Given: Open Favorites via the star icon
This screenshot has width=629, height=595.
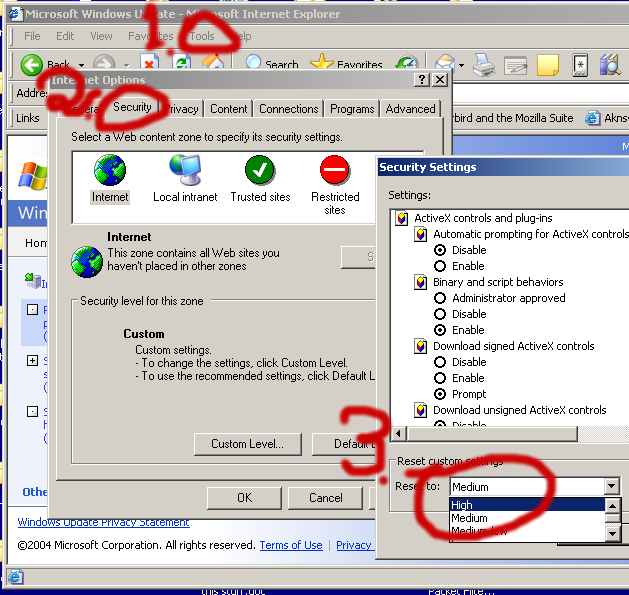Looking at the screenshot, I should pyautogui.click(x=322, y=65).
